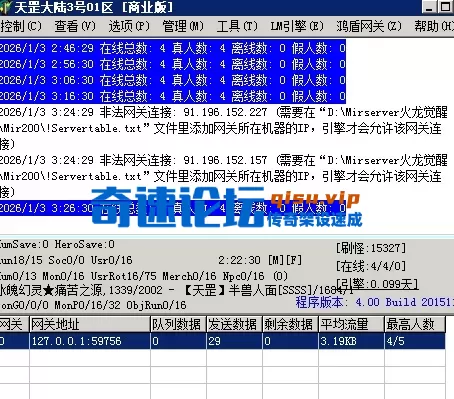Open the 选项(P) menu
The height and width of the screenshot is (399, 454).
click(129, 26)
